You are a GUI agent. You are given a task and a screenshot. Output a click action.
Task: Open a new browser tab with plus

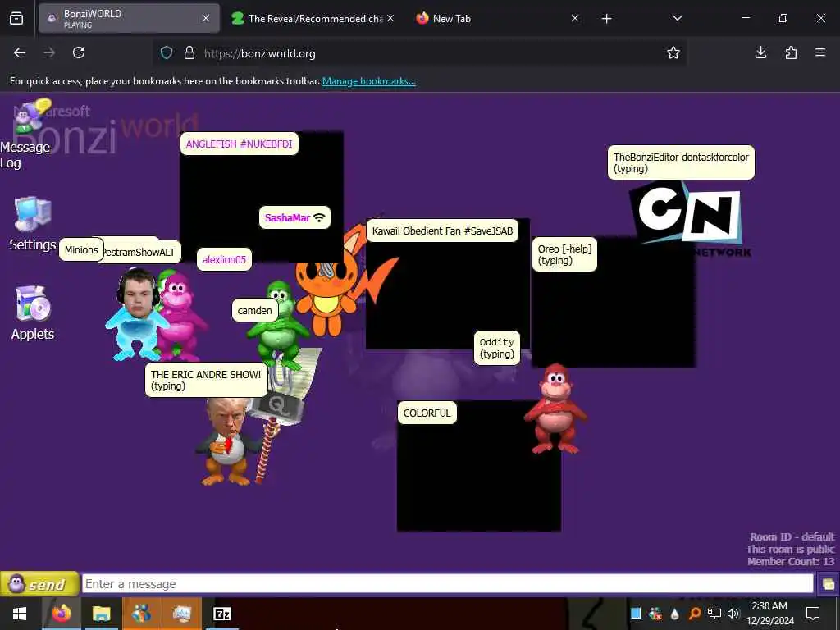pyautogui.click(x=606, y=19)
